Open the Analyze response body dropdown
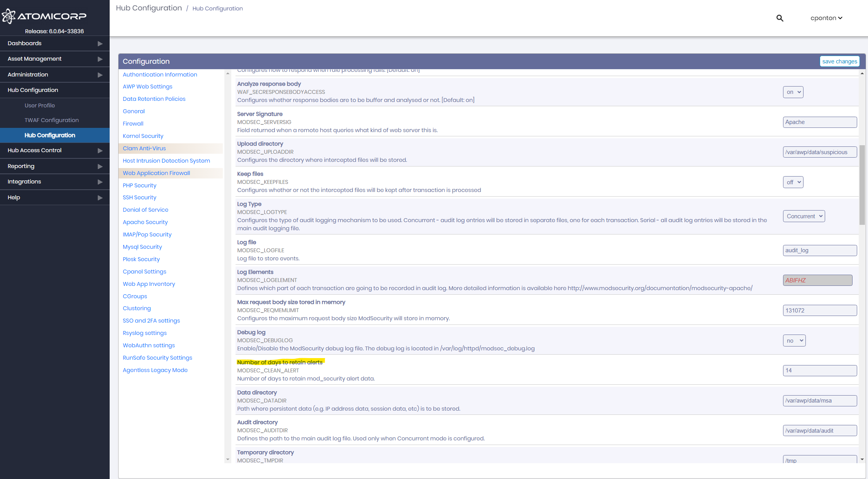 (x=793, y=92)
